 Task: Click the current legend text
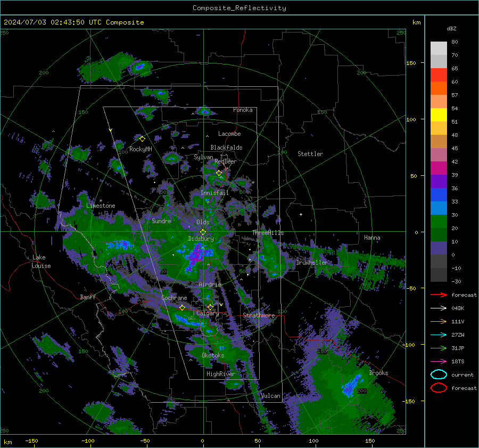463,374
